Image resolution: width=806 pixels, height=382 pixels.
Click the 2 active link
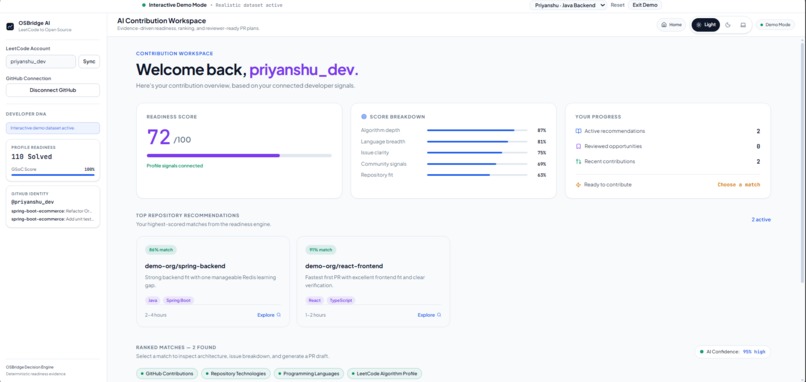(761, 220)
